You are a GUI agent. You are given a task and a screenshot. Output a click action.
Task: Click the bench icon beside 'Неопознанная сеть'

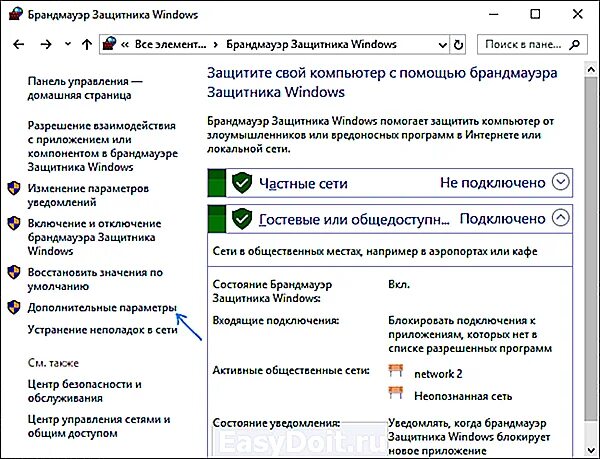pos(396,392)
